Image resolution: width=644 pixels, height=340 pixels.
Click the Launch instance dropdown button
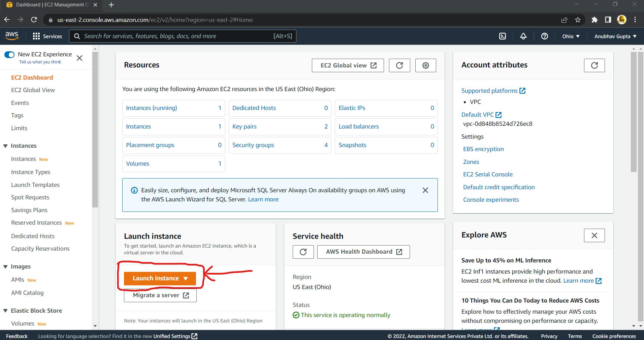pyautogui.click(x=160, y=279)
